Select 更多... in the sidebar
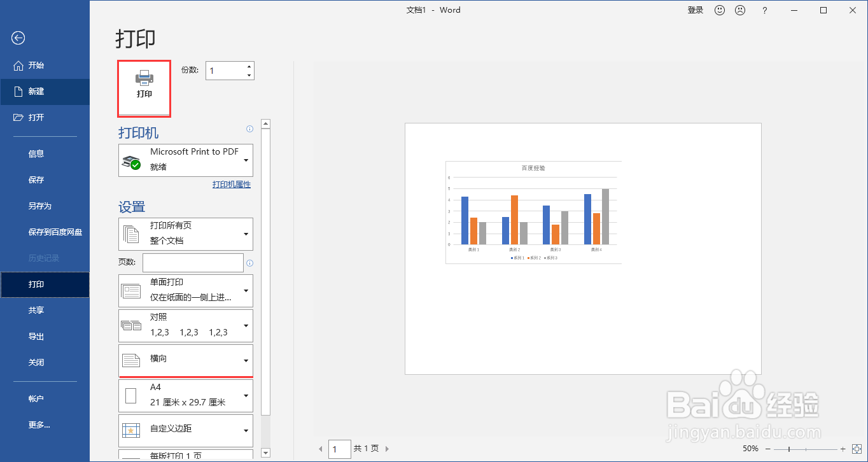The width and height of the screenshot is (868, 462). tap(45, 425)
